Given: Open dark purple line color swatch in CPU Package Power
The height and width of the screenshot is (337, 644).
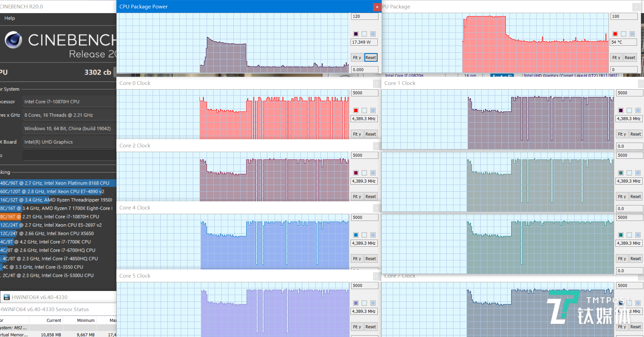Looking at the screenshot, I should click(x=356, y=34).
